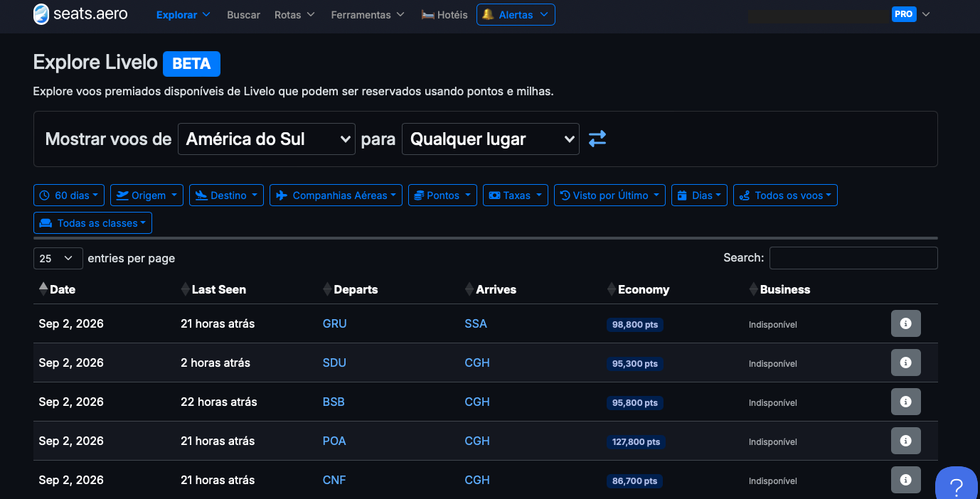The image size is (980, 499).
Task: Expand the account menu chevron
Action: (926, 14)
